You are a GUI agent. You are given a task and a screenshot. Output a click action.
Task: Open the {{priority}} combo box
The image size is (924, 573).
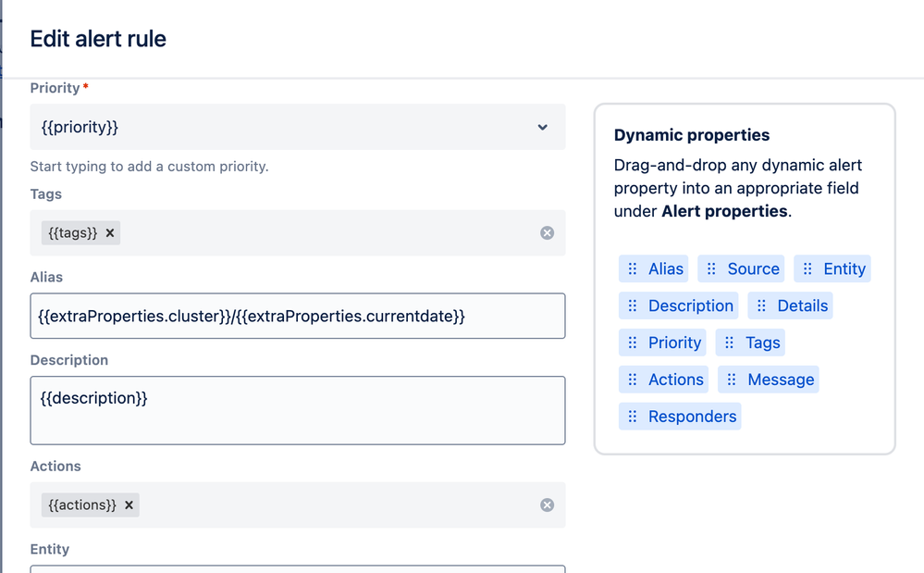(277, 128)
